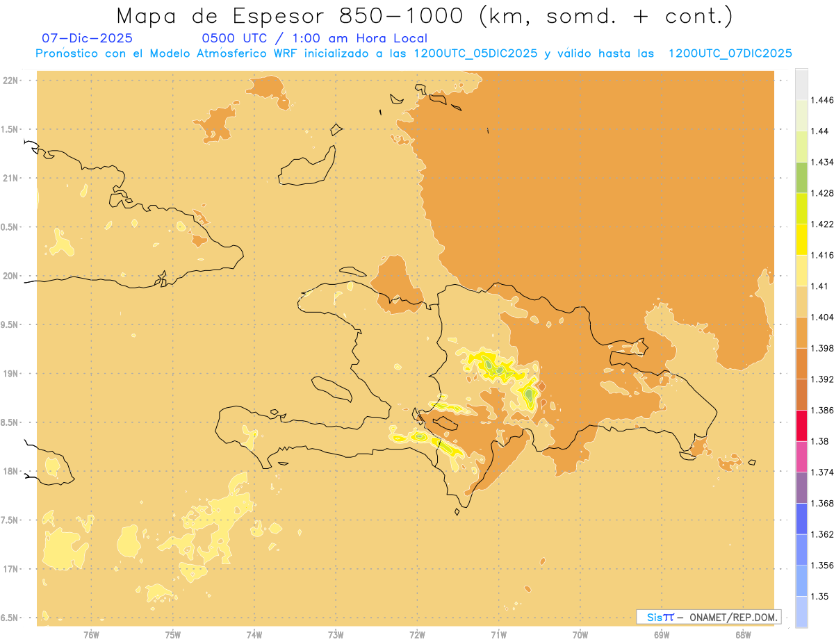This screenshot has width=834, height=644.
Task: Click the colorbar value '1.44'
Action: coord(819,131)
